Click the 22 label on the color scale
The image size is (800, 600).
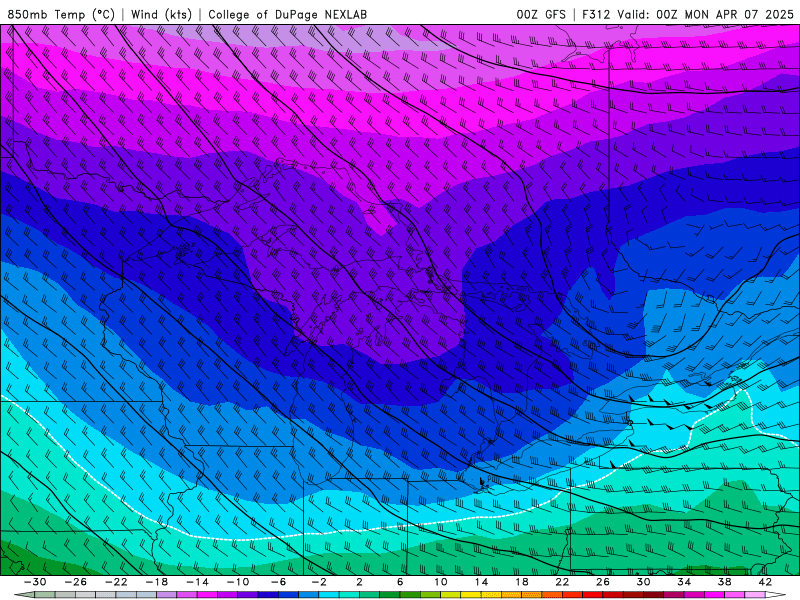coord(562,582)
